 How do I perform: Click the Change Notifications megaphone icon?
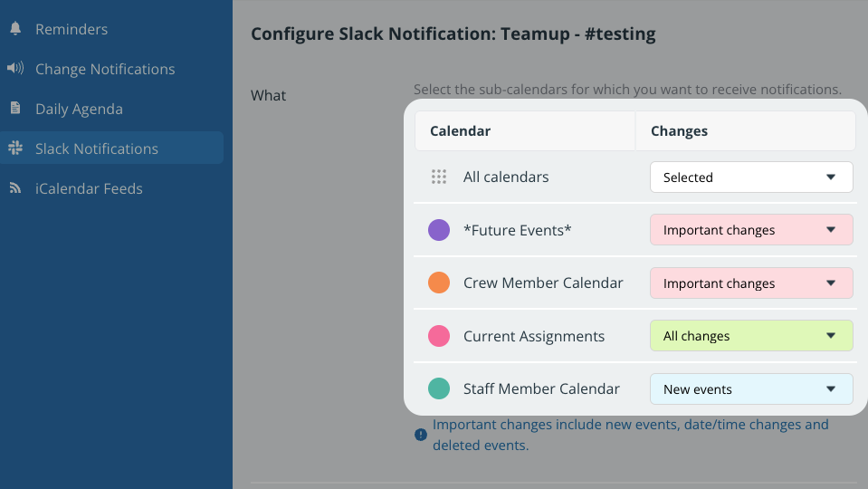pos(15,68)
